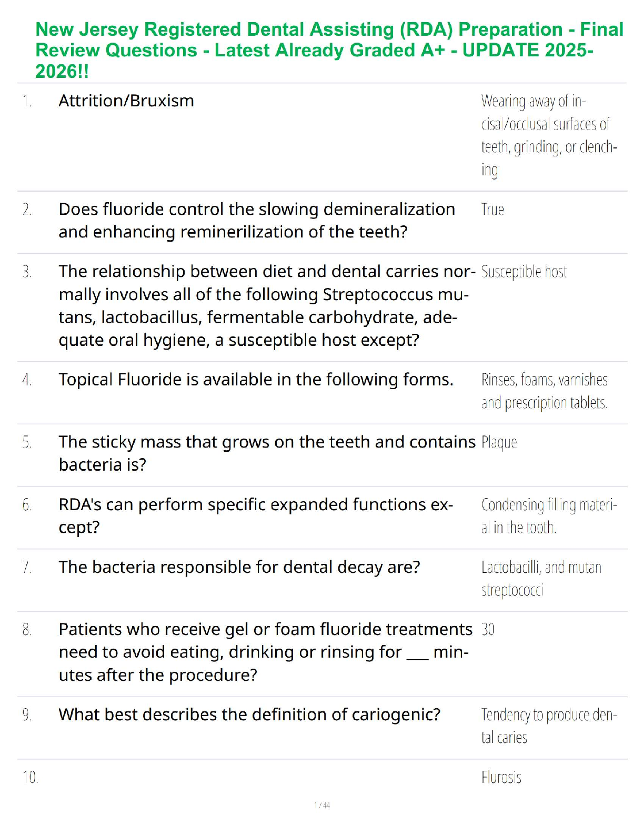
Task: Click the "1 / 44" page indicator
Action: click(322, 805)
